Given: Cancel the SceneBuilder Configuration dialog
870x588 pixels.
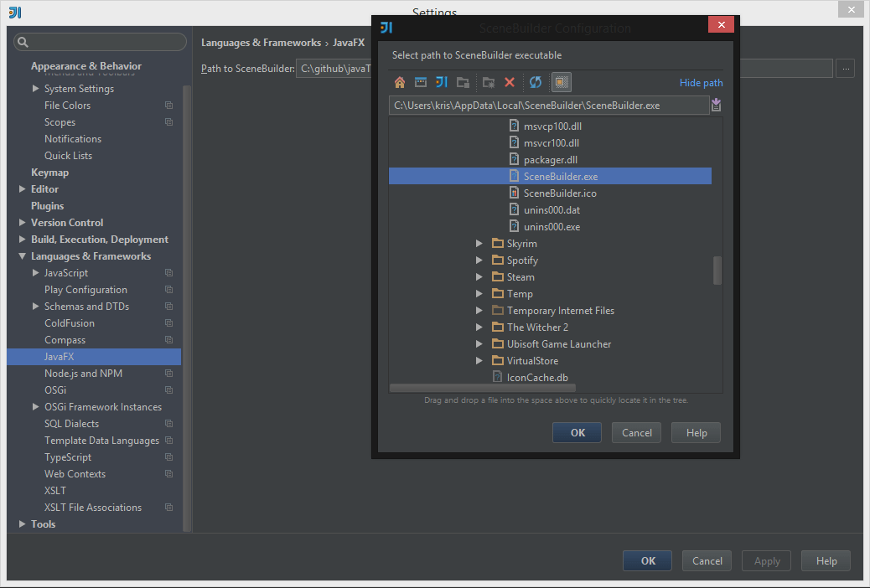Looking at the screenshot, I should click(x=636, y=433).
